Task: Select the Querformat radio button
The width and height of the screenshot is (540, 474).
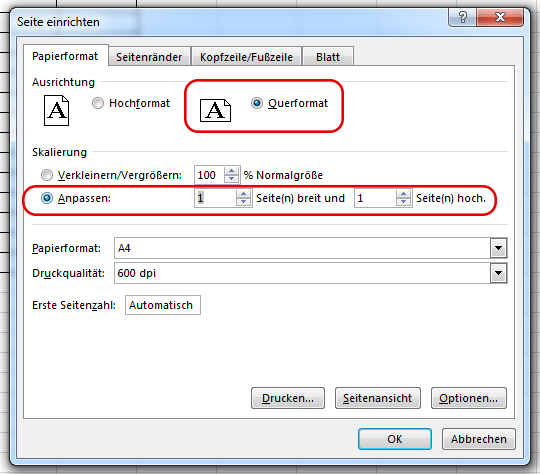Action: 257,103
